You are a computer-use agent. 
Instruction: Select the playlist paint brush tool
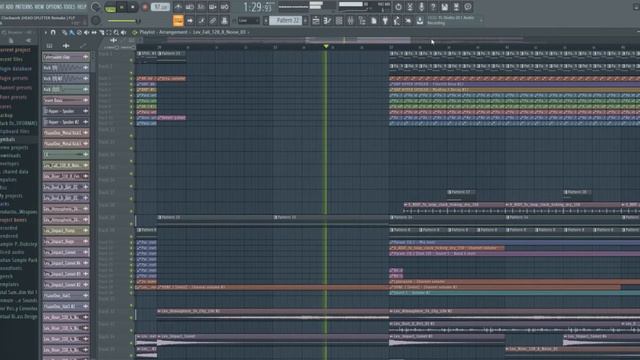(x=72, y=32)
